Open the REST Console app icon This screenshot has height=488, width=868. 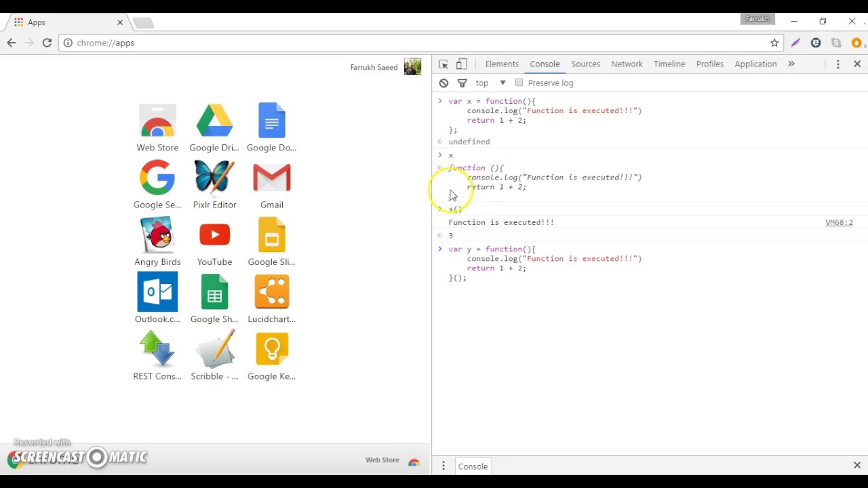coord(157,349)
